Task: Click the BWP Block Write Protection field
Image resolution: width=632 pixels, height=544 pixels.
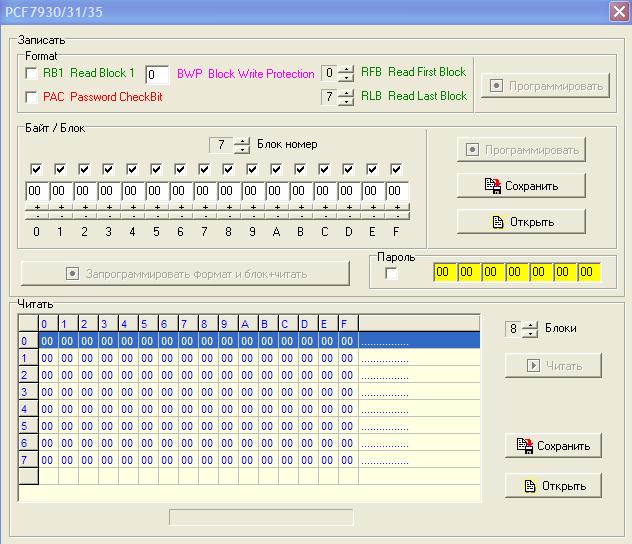Action: [x=157, y=75]
